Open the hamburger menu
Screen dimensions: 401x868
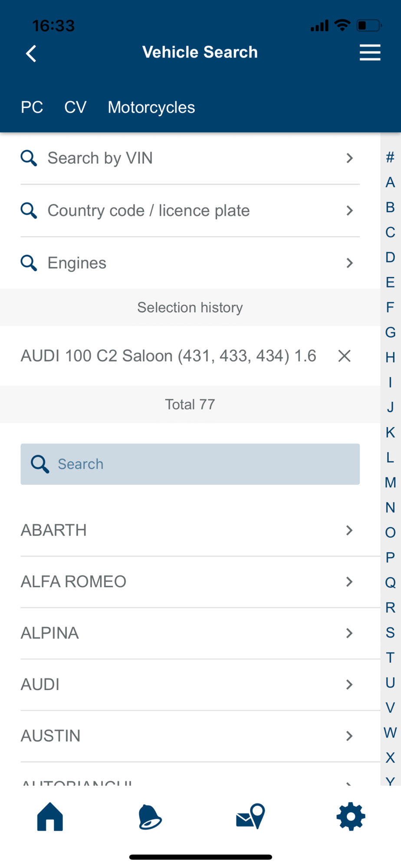coord(370,53)
